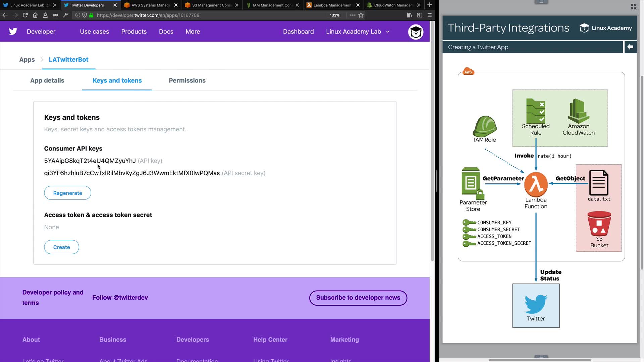The image size is (644, 362).
Task: Go to browser home icon
Action: click(35, 15)
